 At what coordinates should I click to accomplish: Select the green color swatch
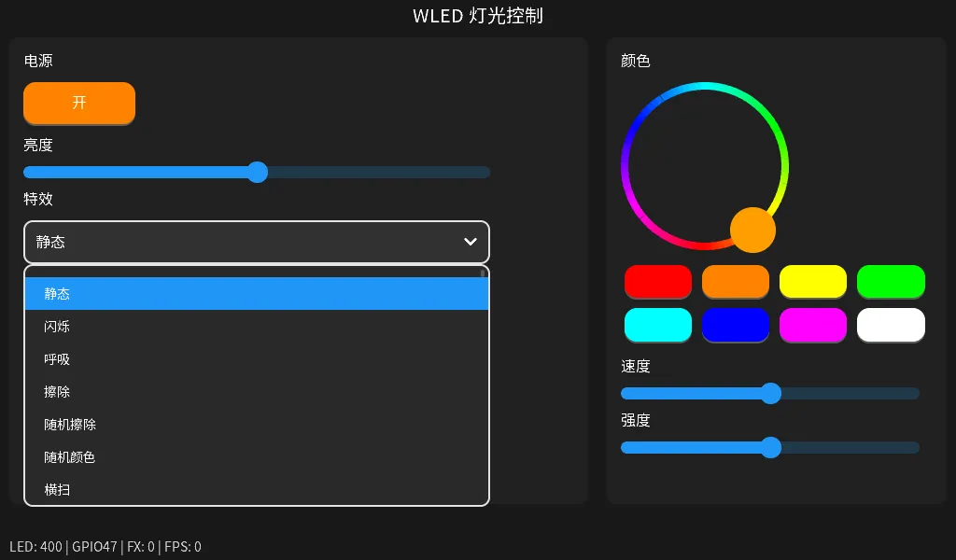tap(891, 282)
